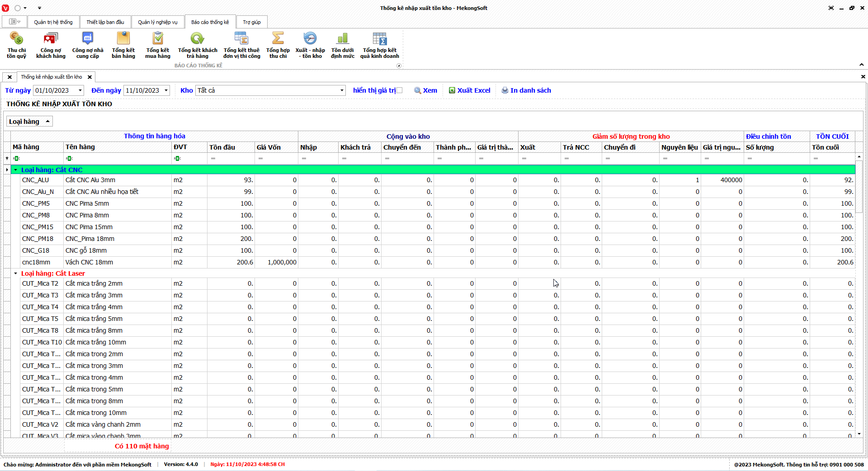This screenshot has width=868, height=471.
Task: Click the Xem view button
Action: 425,90
